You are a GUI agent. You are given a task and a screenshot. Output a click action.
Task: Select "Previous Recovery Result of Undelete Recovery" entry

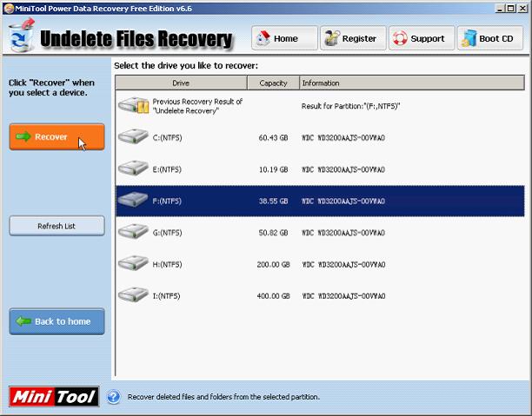coord(197,106)
